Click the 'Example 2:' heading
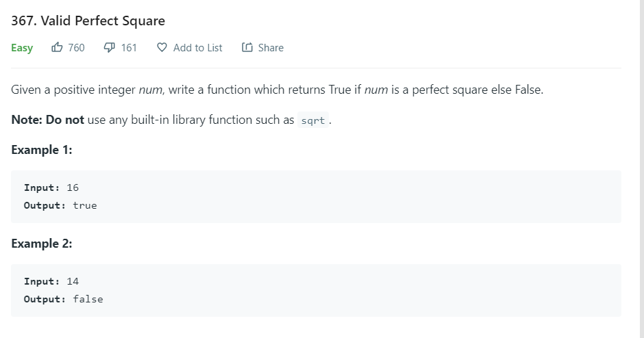Viewport: 644px width, 338px height. point(42,244)
